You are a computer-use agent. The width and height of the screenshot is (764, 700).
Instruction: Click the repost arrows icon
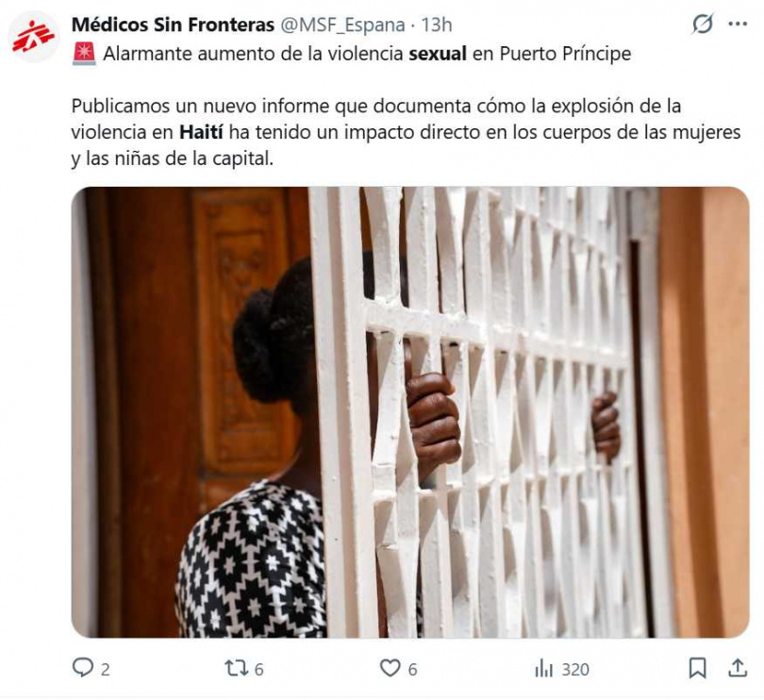tap(236, 668)
